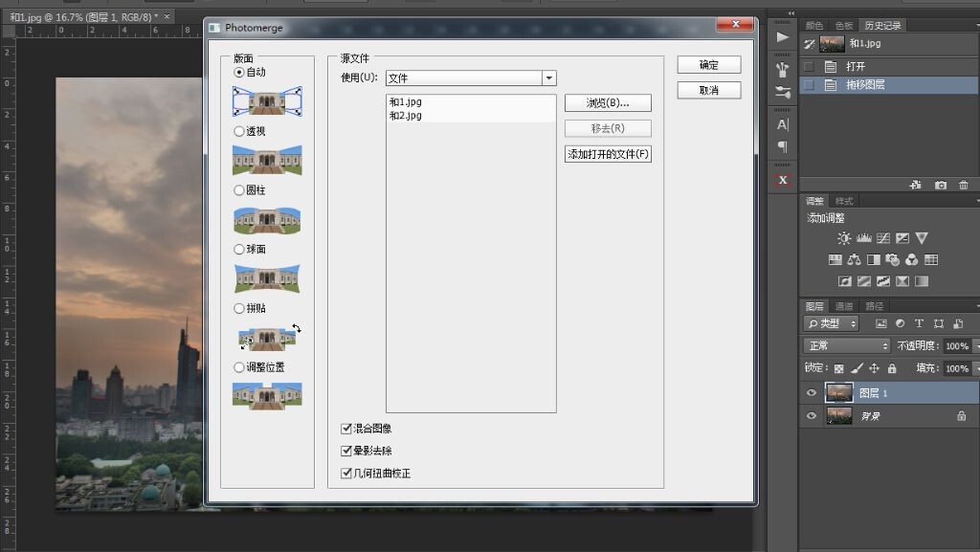Switch to the 颜色 panel tab

tap(813, 26)
